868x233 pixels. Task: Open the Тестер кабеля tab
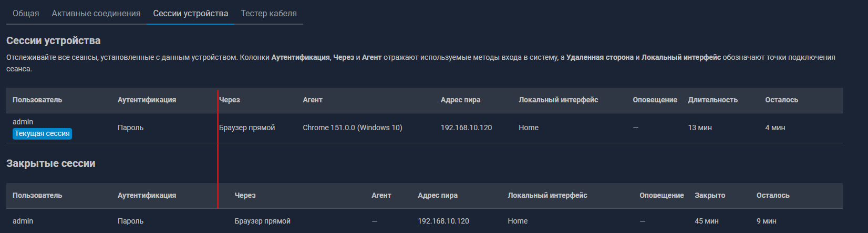(x=268, y=13)
